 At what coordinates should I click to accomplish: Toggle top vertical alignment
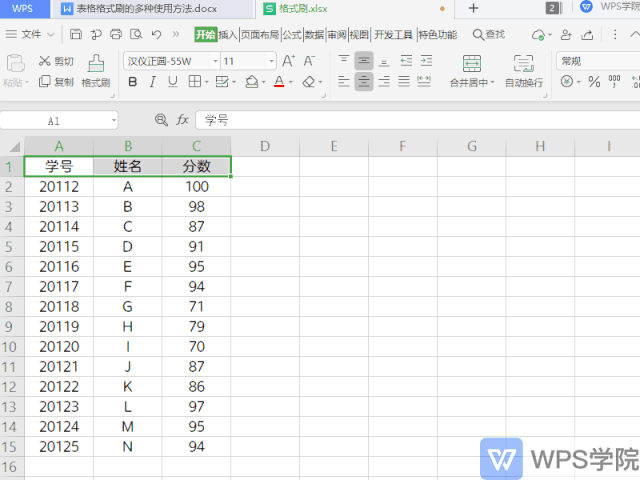coord(344,61)
